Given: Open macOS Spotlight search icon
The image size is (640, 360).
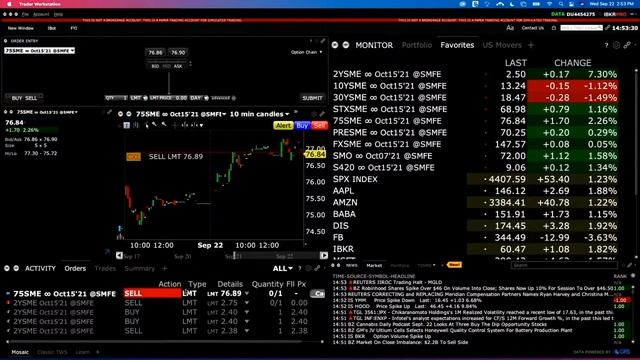Looking at the screenshot, I should pos(561,4).
